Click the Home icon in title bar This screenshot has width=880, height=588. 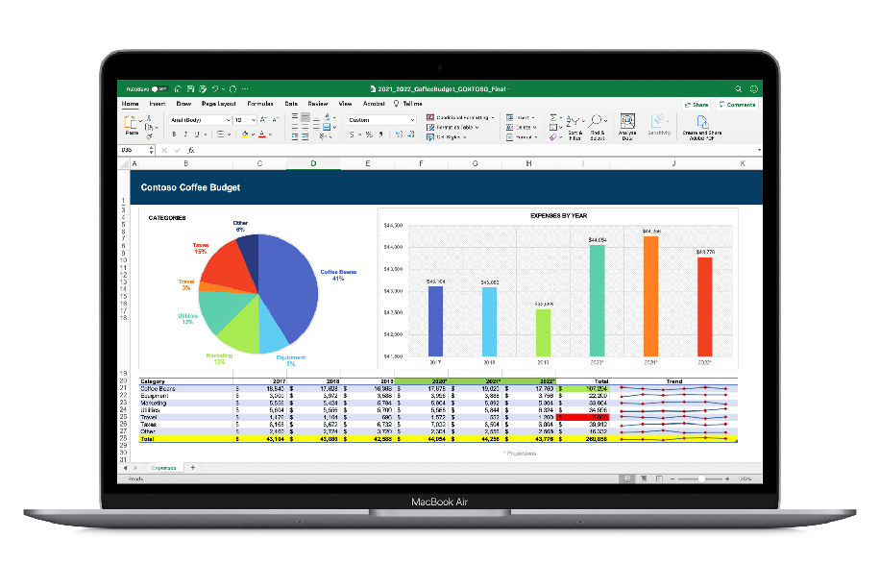(x=178, y=89)
